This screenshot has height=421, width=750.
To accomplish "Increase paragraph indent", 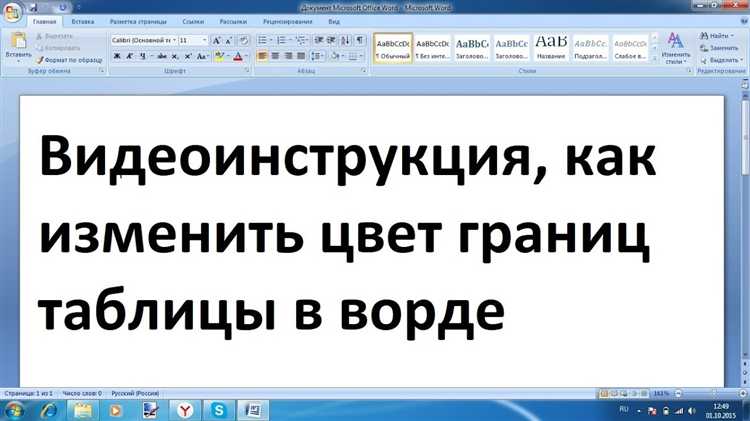I will point(331,40).
